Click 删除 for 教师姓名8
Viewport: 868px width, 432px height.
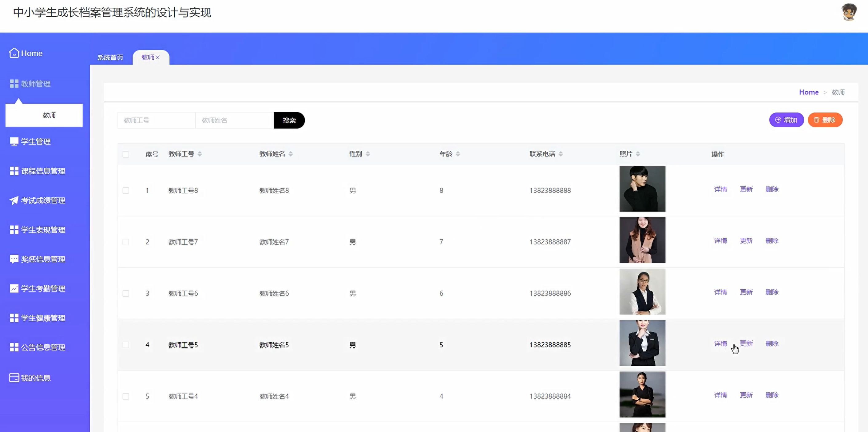click(x=772, y=189)
